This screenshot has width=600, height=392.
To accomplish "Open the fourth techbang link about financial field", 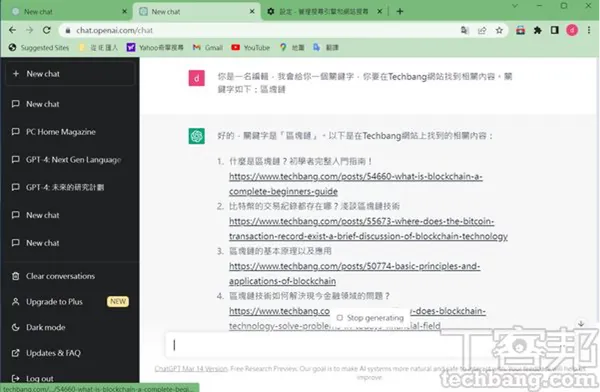I will pyautogui.click(x=357, y=318).
